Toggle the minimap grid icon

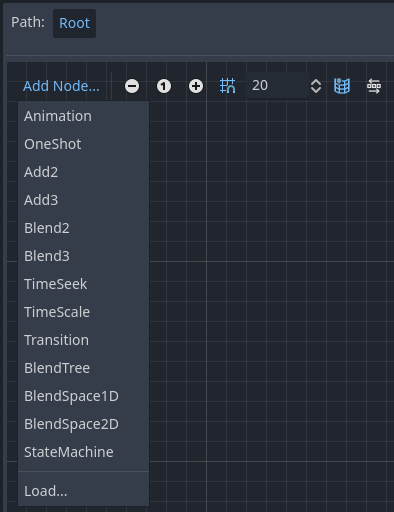[342, 86]
